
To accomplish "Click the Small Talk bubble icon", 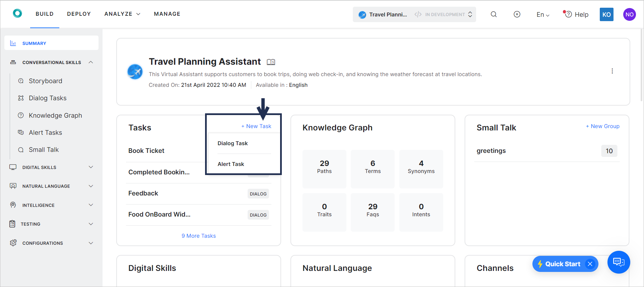I will pos(21,150).
